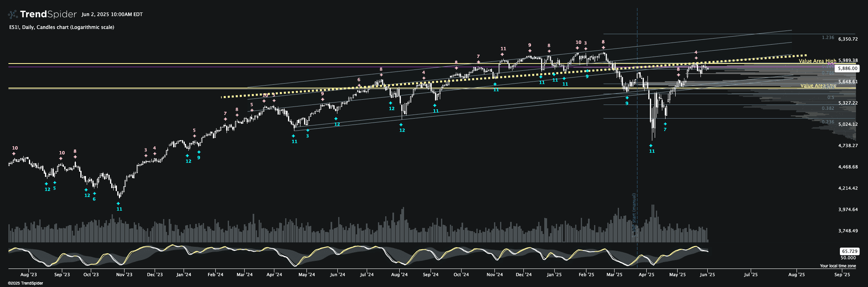This screenshot has width=868, height=287.
Task: Click the Nov '23 date label
Action: tap(124, 275)
